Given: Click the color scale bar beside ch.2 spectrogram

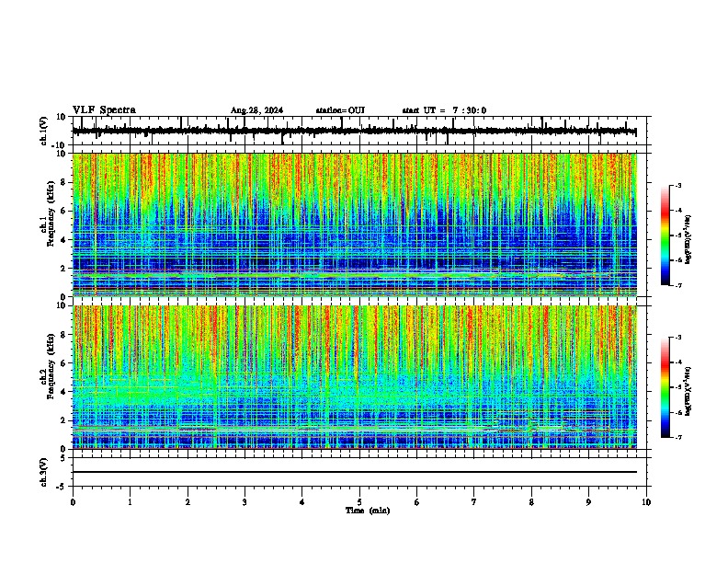Looking at the screenshot, I should pos(665,387).
